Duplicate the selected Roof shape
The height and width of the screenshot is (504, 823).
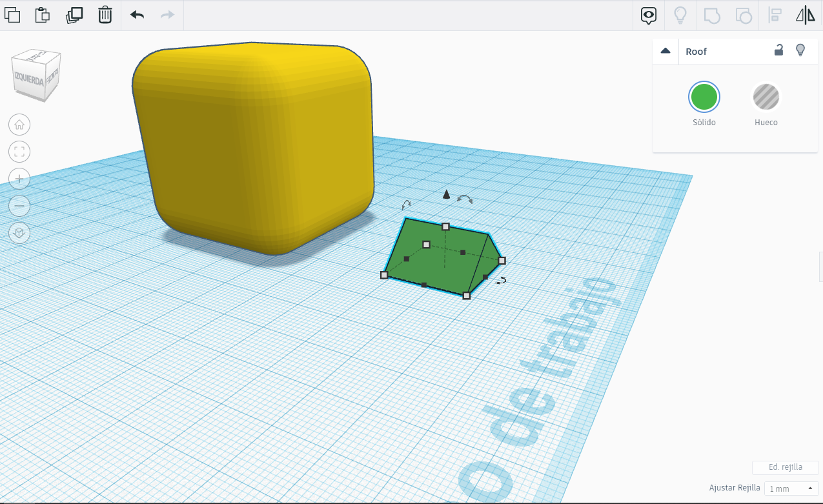[74, 15]
